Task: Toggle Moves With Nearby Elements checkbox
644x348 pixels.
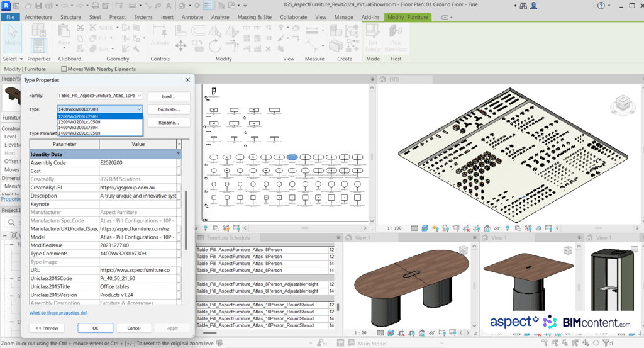Action: point(64,69)
